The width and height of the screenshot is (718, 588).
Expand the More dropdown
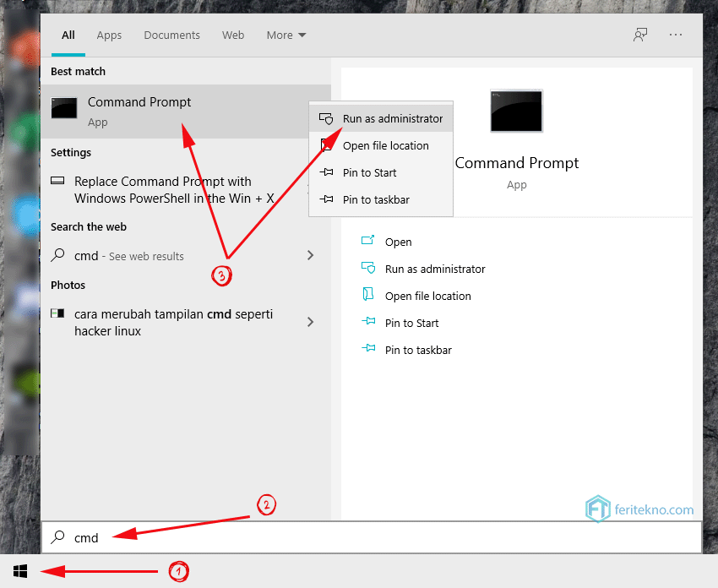(x=286, y=35)
